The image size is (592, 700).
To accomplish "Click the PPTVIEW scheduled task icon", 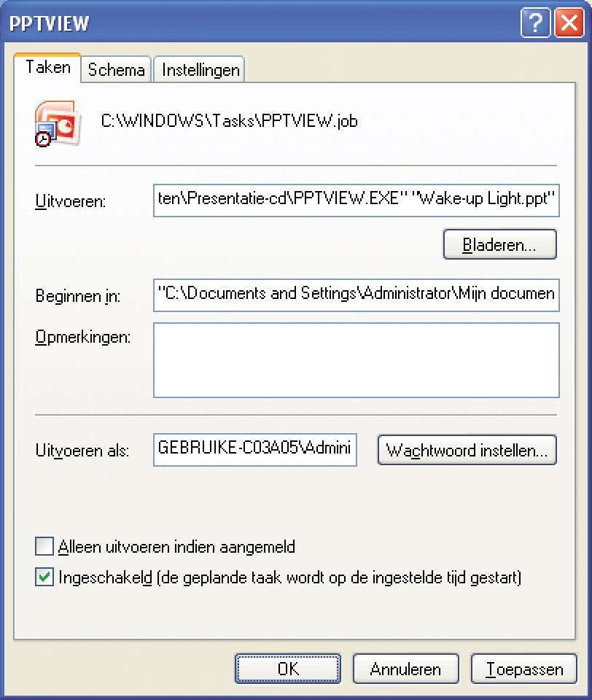I will (x=54, y=120).
